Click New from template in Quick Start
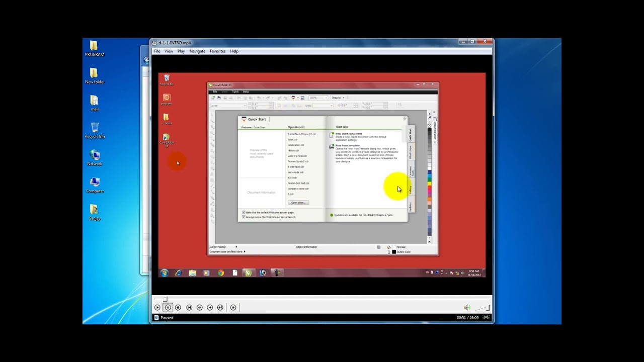This screenshot has width=644, height=362. (348, 145)
